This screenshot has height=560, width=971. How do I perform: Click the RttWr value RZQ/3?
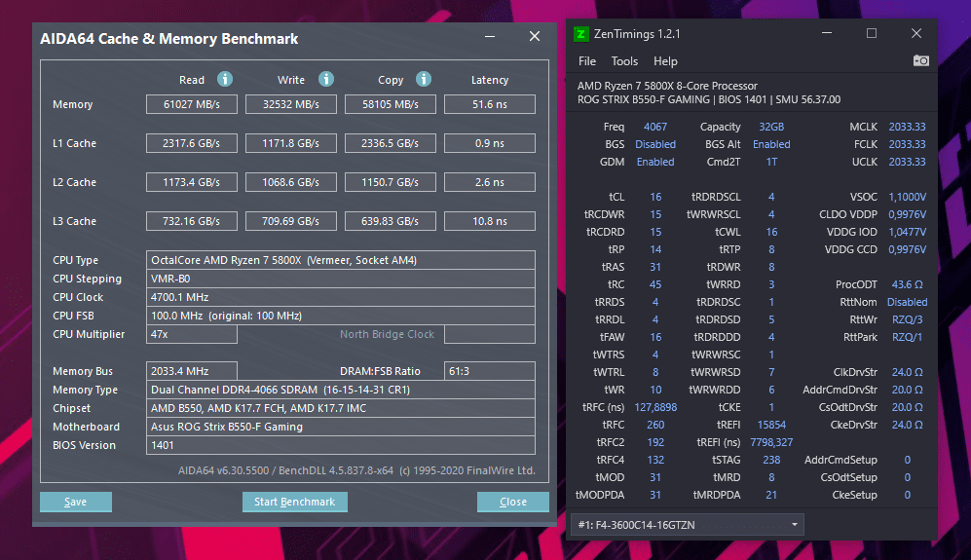click(908, 319)
